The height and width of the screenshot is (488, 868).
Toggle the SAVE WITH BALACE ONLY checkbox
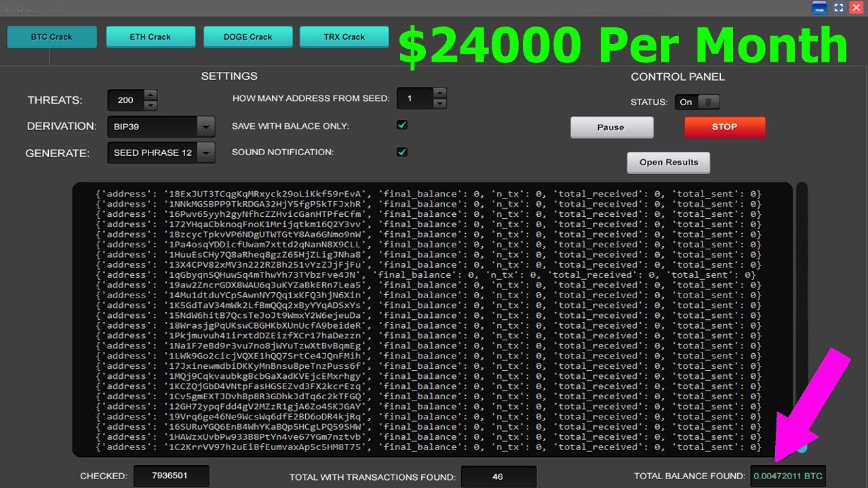(x=402, y=125)
